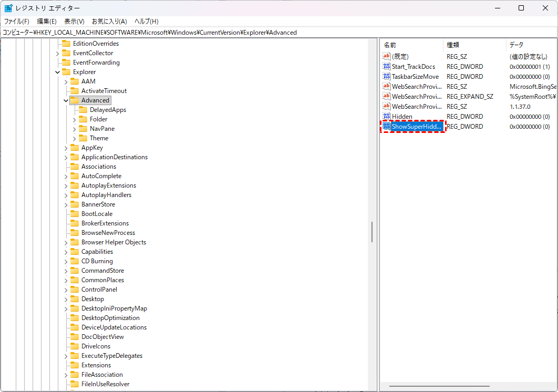Open the ファイル(F) menu
The height and width of the screenshot is (392, 558).
[x=17, y=22]
